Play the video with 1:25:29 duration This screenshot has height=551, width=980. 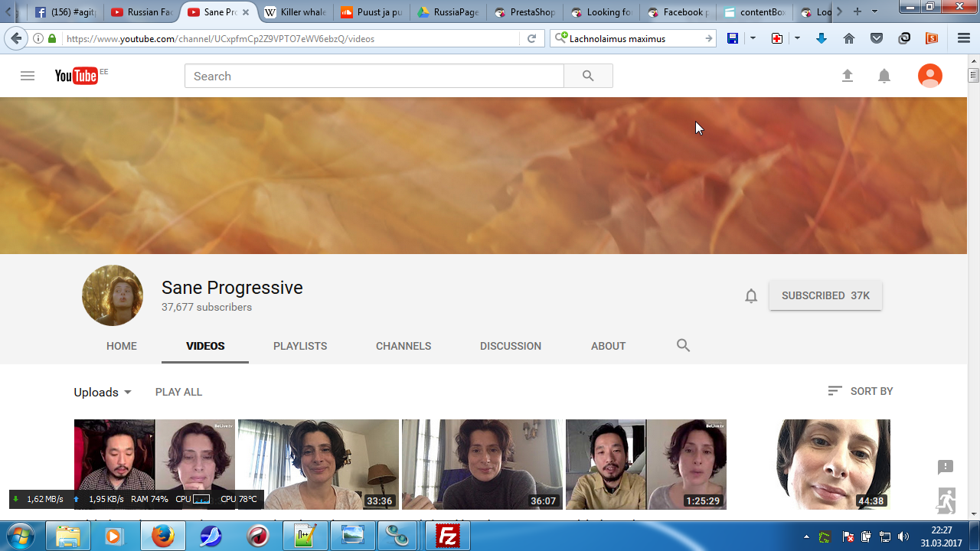tap(646, 465)
